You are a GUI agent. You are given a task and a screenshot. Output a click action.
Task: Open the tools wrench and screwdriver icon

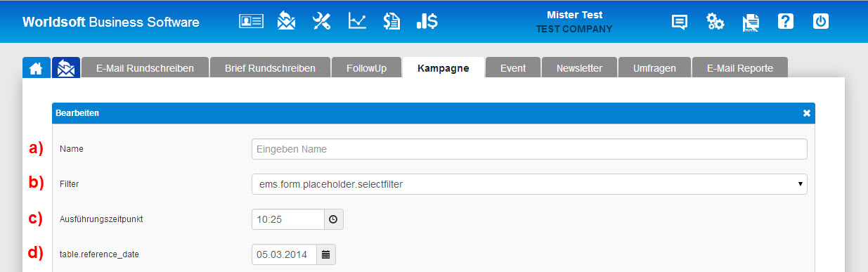pyautogui.click(x=321, y=21)
